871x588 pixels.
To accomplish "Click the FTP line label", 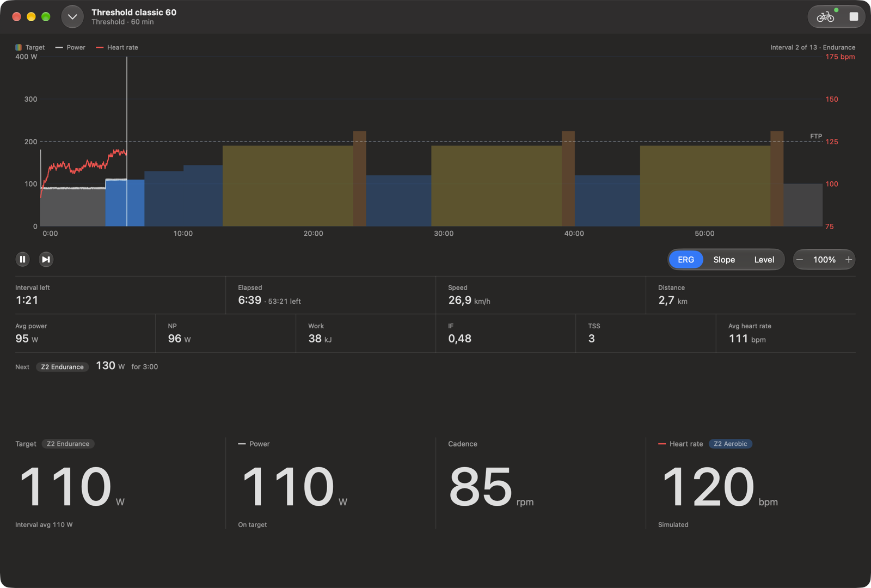I will click(816, 136).
